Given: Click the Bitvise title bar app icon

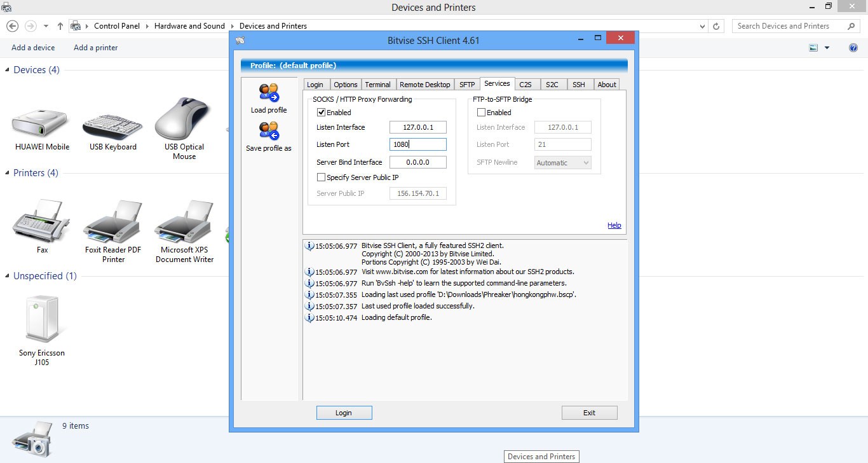Looking at the screenshot, I should point(240,41).
